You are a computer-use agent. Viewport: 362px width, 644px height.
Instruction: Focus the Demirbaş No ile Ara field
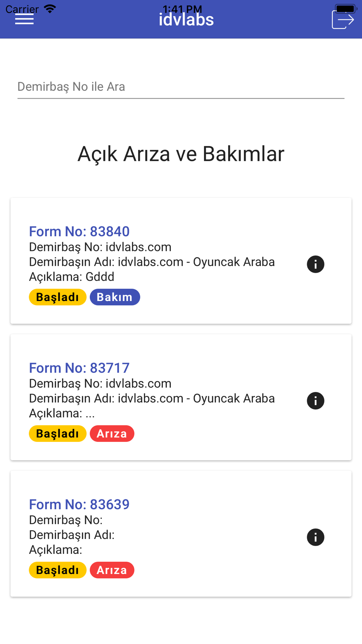(x=181, y=87)
